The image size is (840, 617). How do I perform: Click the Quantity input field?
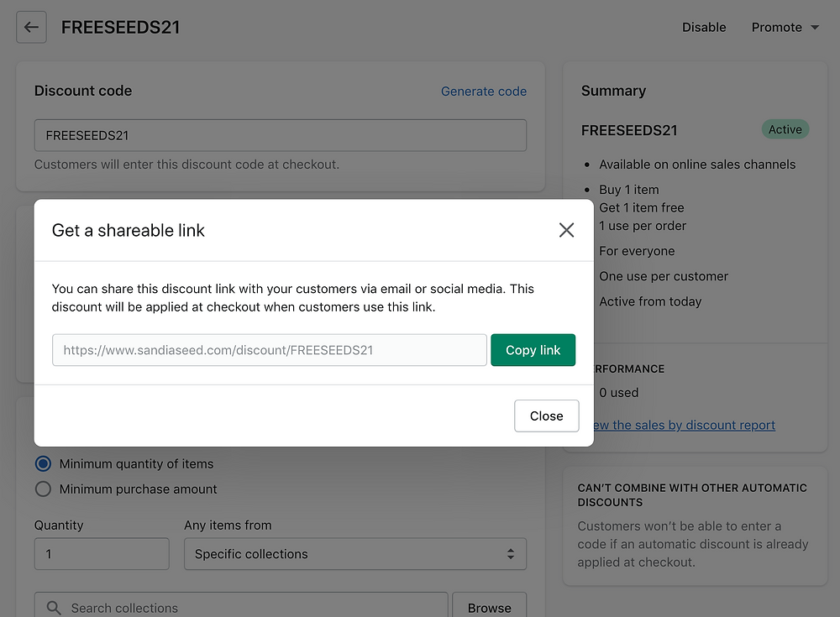[102, 554]
